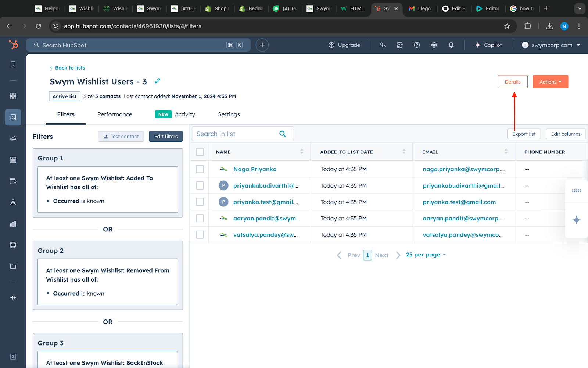Check the aaryan.pandit row checkbox
The width and height of the screenshot is (588, 368).
tap(200, 218)
